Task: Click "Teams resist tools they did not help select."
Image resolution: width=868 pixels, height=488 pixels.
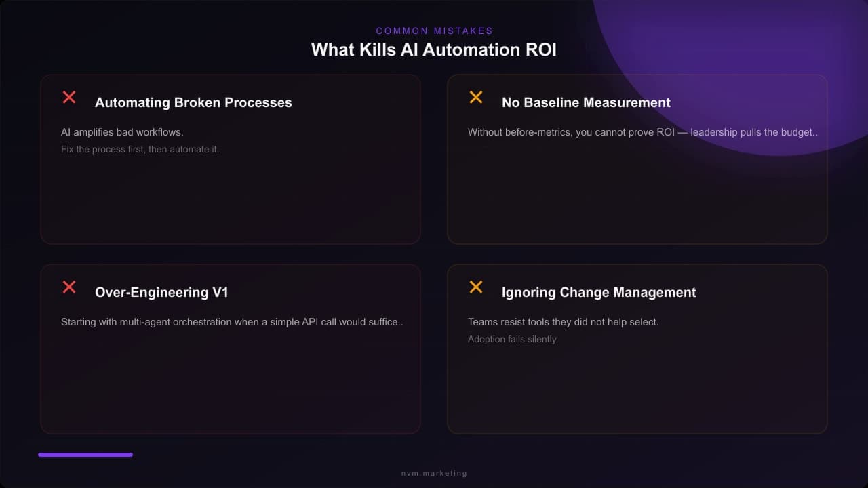Action: pos(563,322)
